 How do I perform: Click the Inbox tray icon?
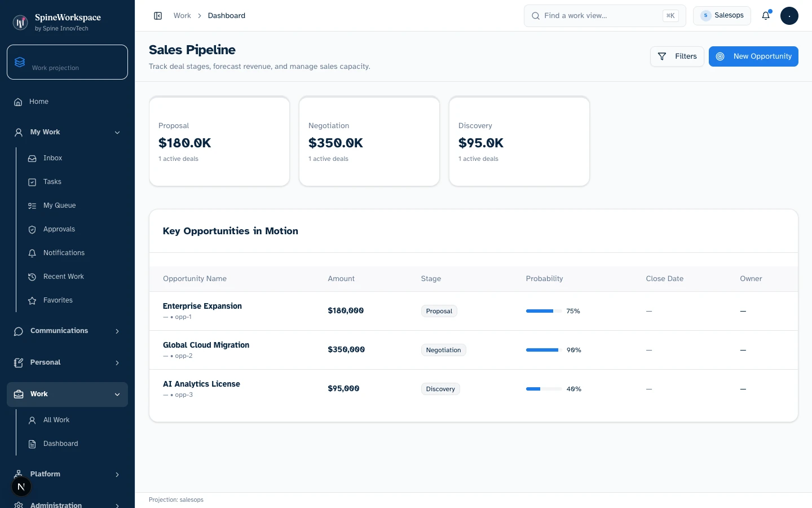pos(32,159)
